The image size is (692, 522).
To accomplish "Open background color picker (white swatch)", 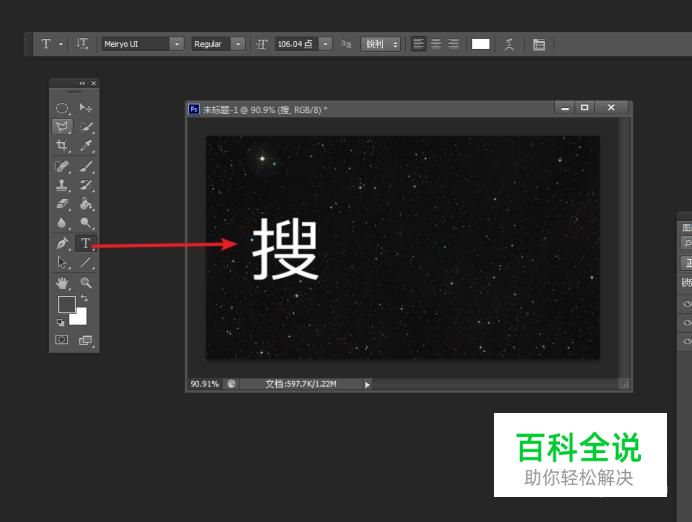I will 79,318.
